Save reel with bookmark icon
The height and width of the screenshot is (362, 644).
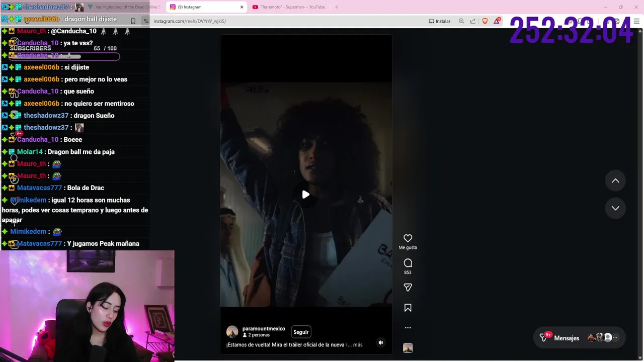click(x=408, y=308)
